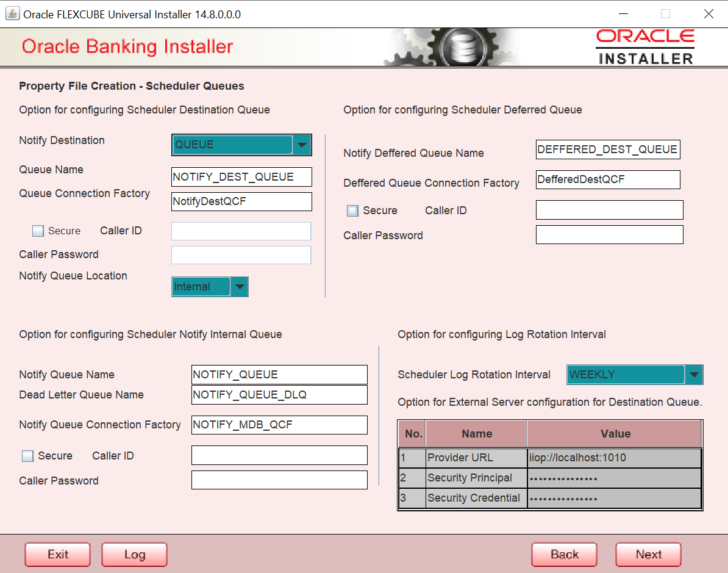
Task: Select the Provider URL value iiop://localhost:1010
Action: (x=614, y=458)
